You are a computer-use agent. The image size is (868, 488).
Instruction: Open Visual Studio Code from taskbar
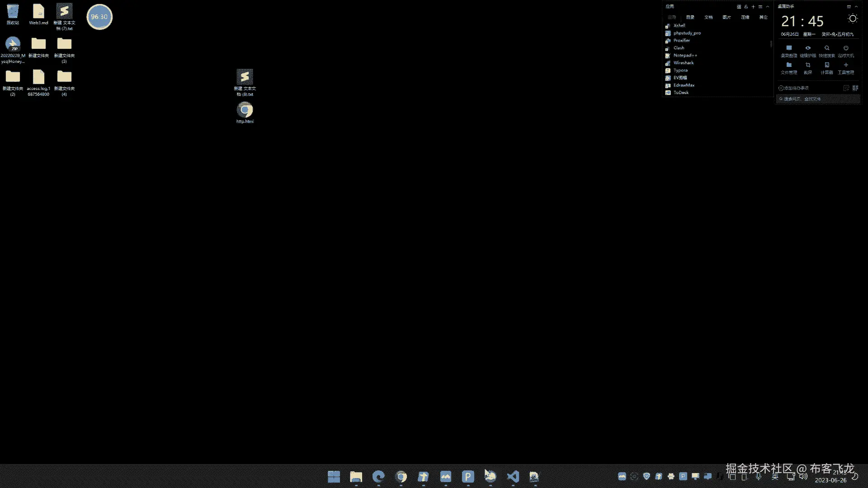513,476
